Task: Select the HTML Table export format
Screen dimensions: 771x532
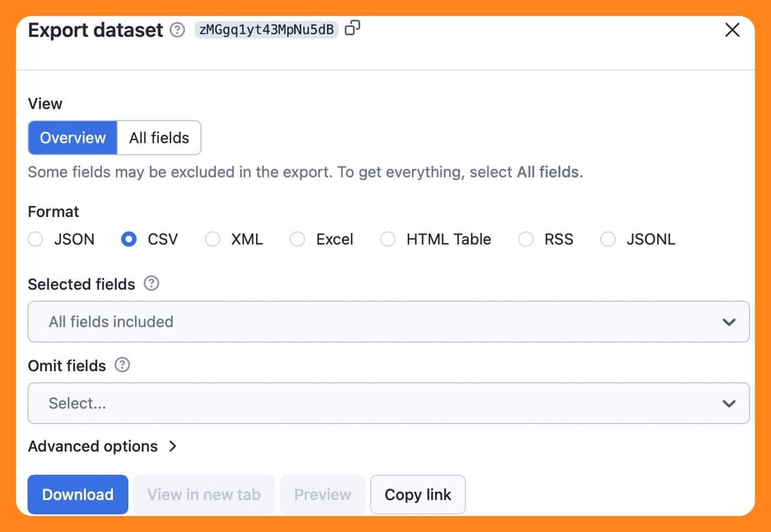Action: click(x=388, y=240)
